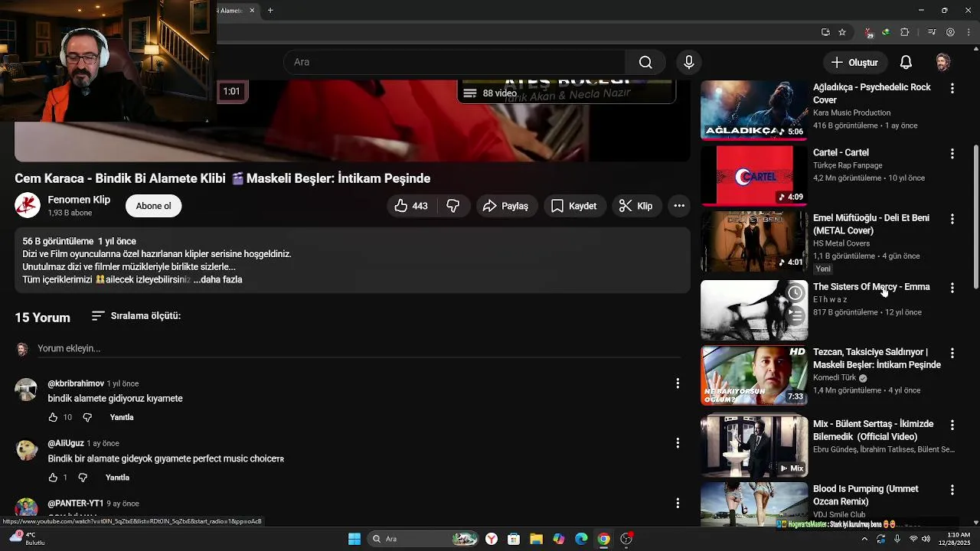Image resolution: width=980 pixels, height=551 pixels.
Task: Bookmark this page with star icon
Action: tap(842, 32)
